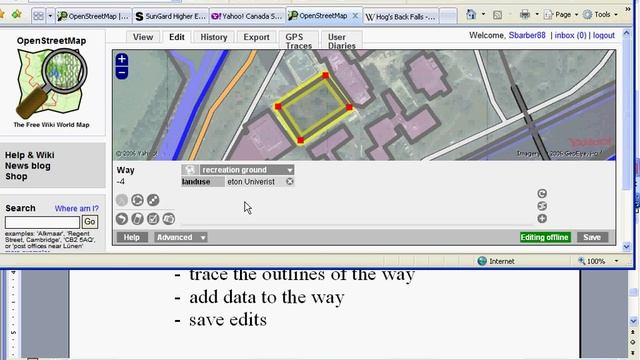The height and width of the screenshot is (360, 640).
Task: Toggle the Editing offline indicator
Action: coord(544,237)
